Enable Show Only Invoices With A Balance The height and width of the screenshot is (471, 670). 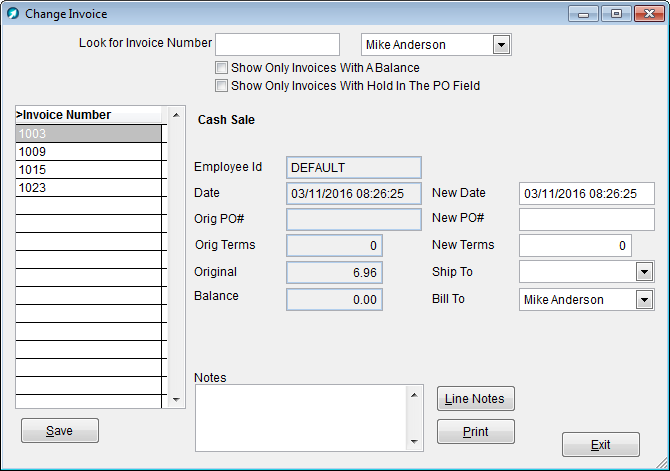pos(222,68)
